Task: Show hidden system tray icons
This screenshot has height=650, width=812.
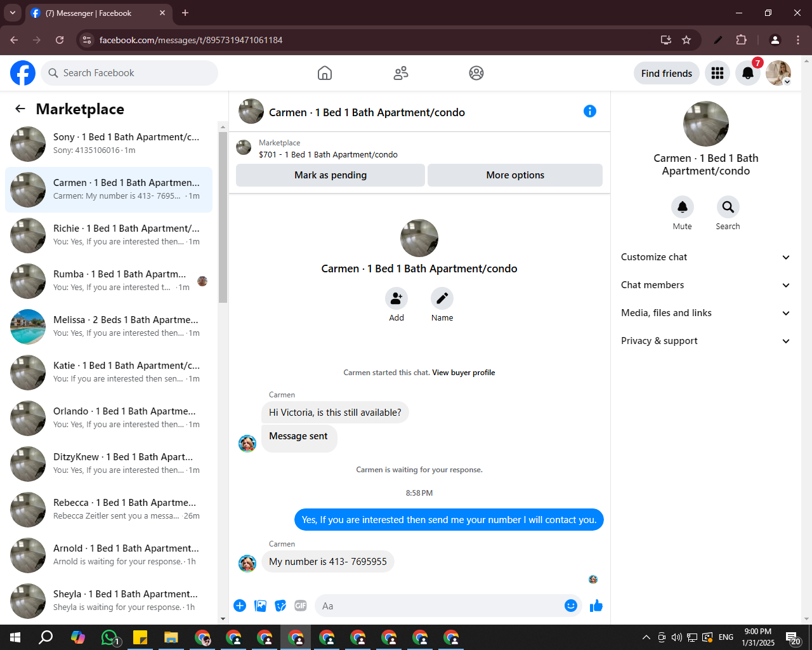Action: coord(646,637)
